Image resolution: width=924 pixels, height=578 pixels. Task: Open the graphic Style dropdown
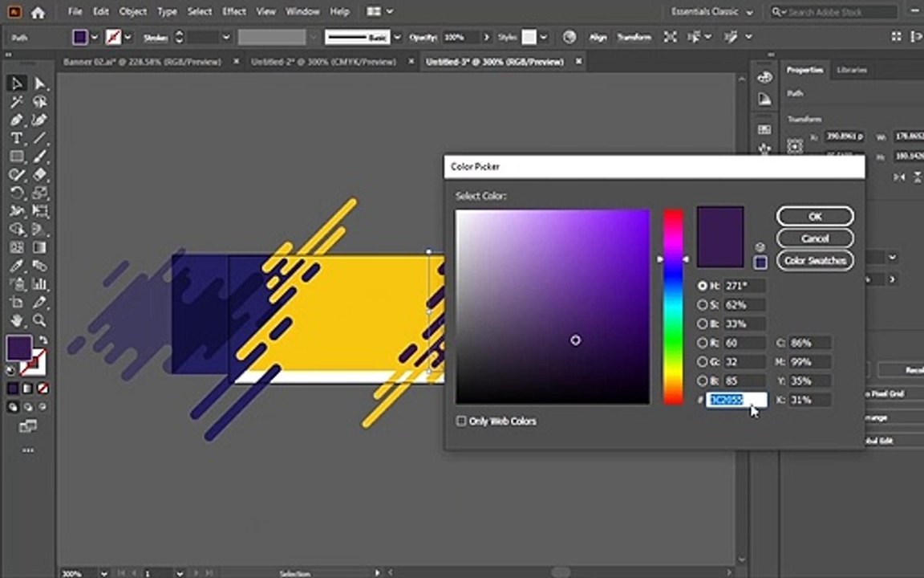click(543, 37)
